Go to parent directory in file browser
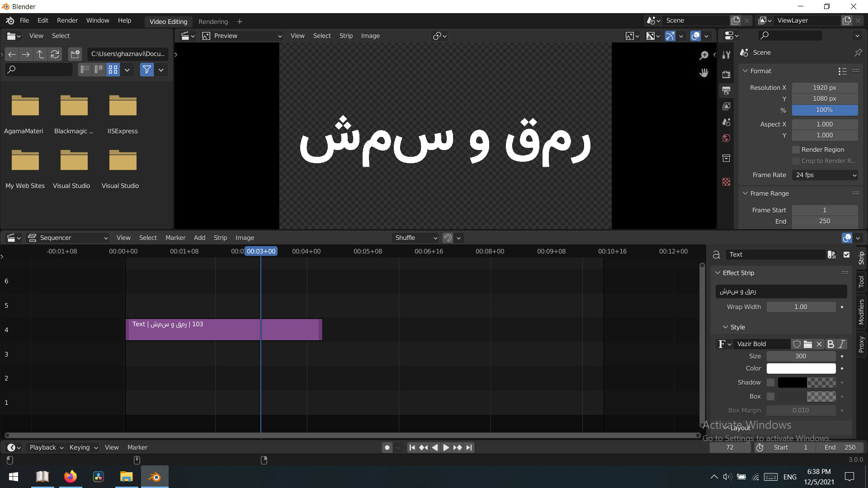This screenshot has height=488, width=868. pyautogui.click(x=40, y=54)
